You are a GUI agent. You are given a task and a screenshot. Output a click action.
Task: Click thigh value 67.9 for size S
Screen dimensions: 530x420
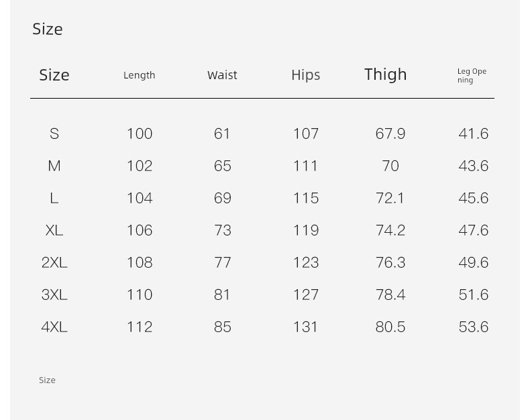(390, 134)
